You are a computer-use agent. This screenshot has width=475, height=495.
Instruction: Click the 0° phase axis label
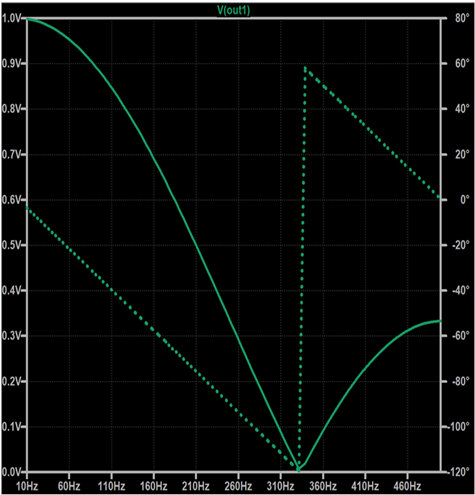465,200
